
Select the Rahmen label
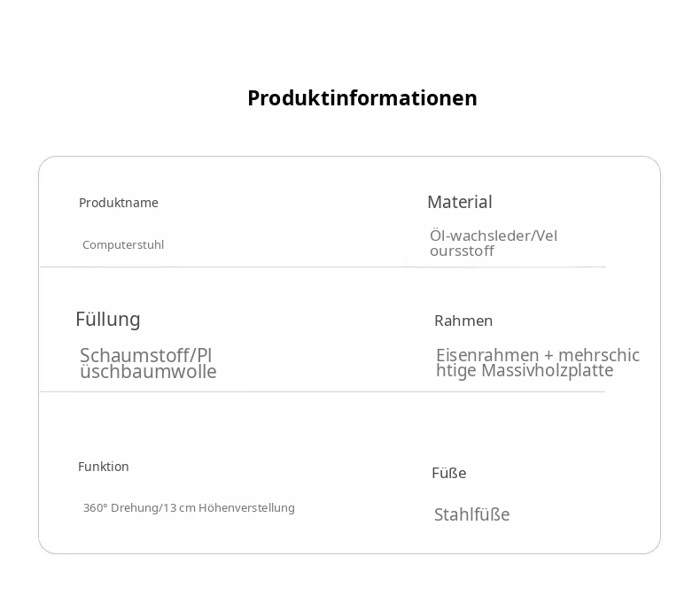463,321
